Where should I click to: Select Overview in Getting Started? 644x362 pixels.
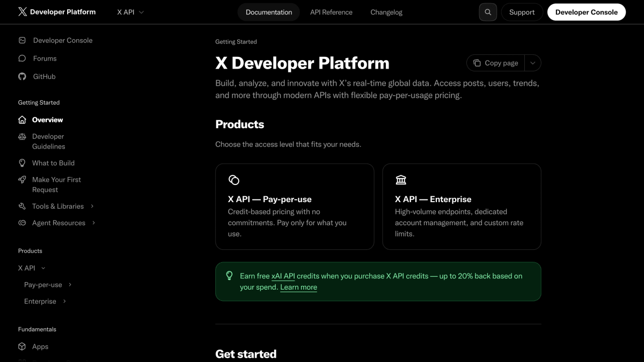(48, 120)
